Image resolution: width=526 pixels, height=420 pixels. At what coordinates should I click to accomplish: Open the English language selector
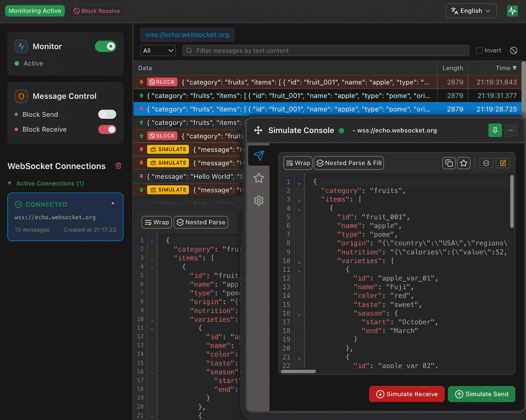pos(470,10)
